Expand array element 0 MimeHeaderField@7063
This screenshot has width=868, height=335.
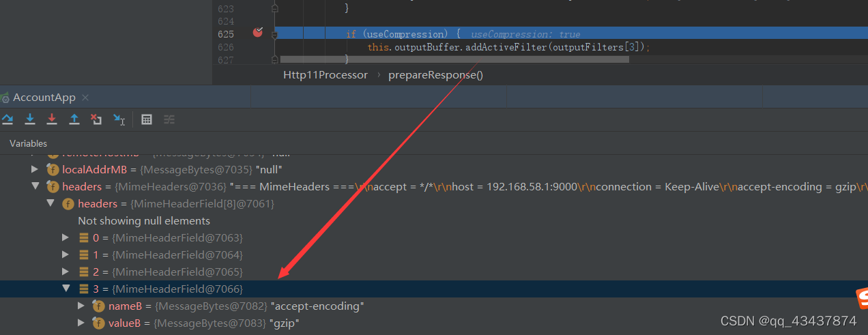pos(66,237)
